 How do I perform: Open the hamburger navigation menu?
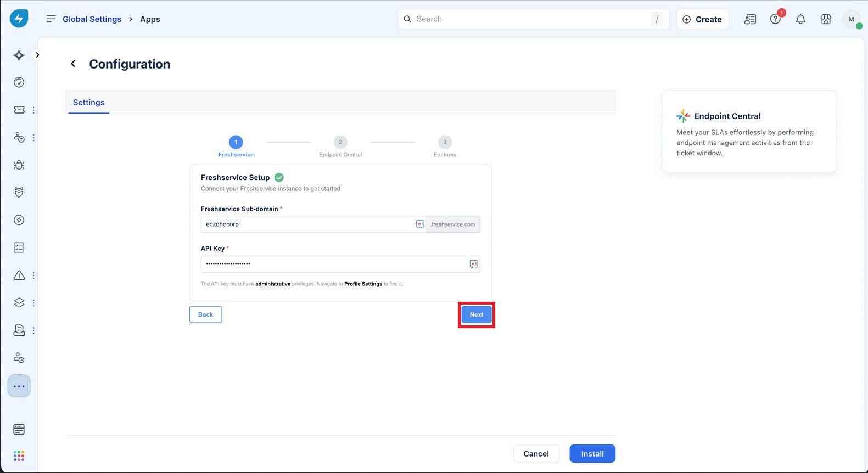pos(51,19)
